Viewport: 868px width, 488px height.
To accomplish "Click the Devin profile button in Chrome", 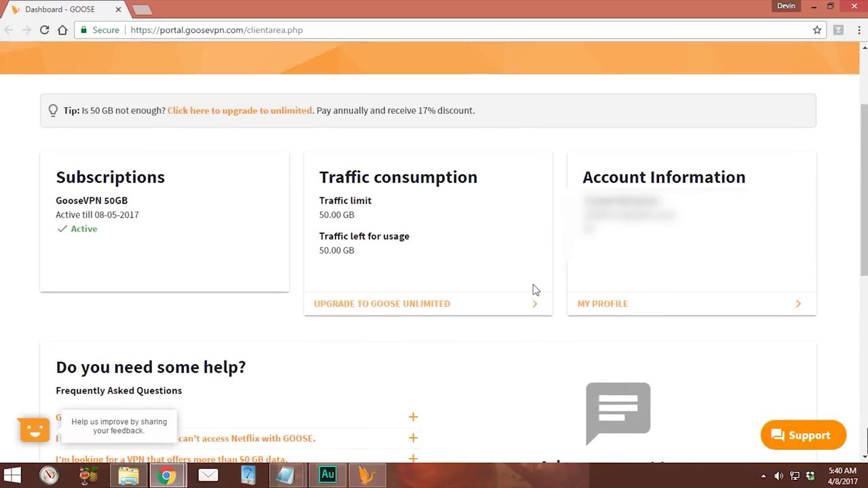I will pyautogui.click(x=786, y=6).
